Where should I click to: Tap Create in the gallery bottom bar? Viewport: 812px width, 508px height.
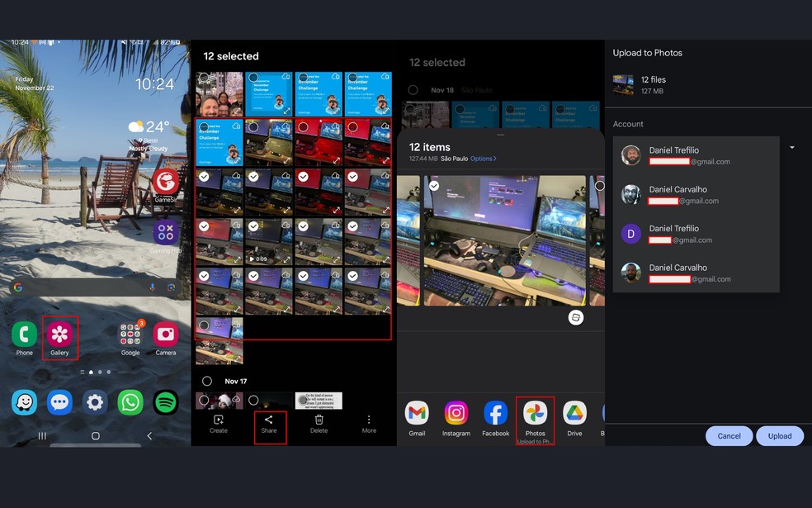(x=219, y=424)
